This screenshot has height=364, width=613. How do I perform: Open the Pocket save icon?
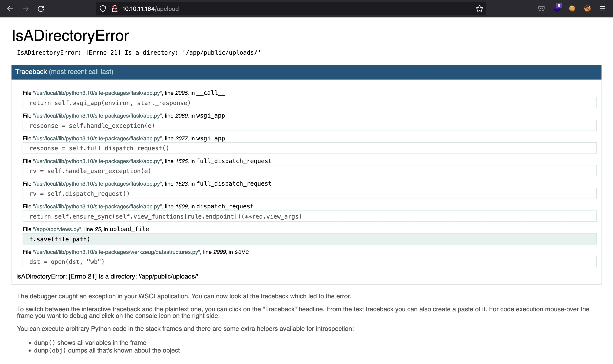(541, 9)
